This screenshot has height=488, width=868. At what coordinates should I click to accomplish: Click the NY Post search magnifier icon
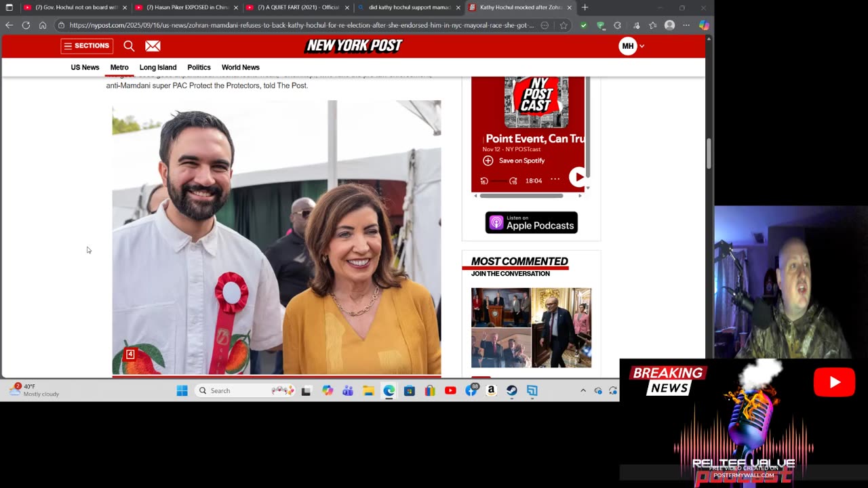[x=129, y=46]
